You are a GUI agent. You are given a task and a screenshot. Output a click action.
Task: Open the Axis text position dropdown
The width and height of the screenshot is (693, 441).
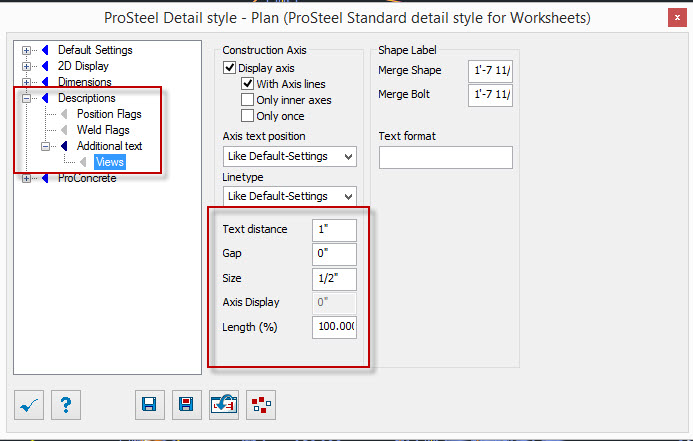click(290, 156)
